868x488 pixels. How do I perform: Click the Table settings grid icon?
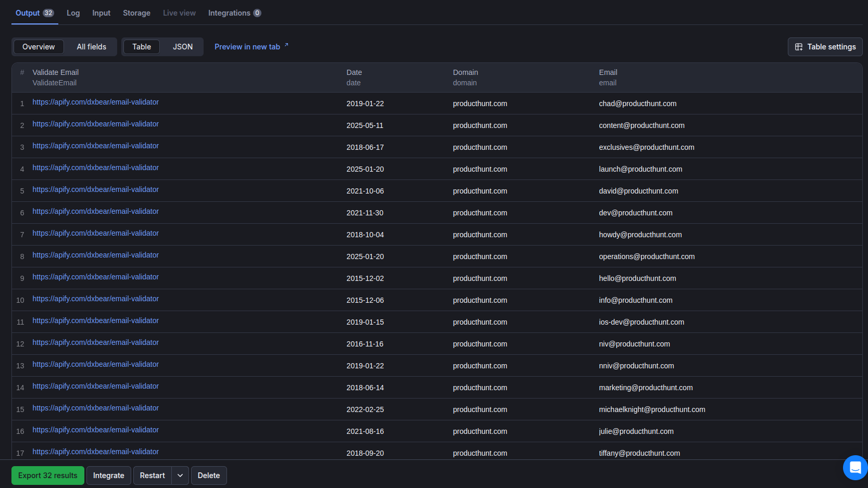click(x=799, y=47)
